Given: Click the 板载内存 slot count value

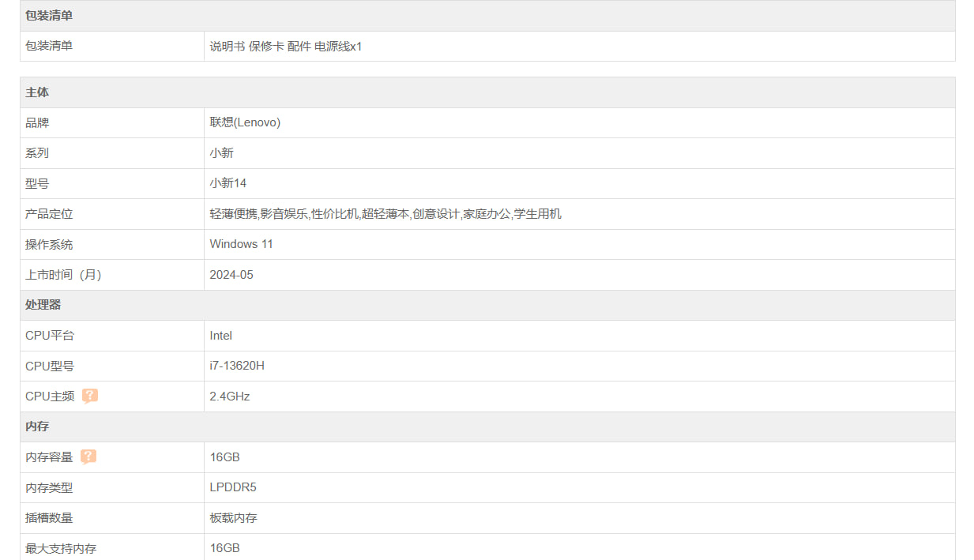Looking at the screenshot, I should click(233, 518).
